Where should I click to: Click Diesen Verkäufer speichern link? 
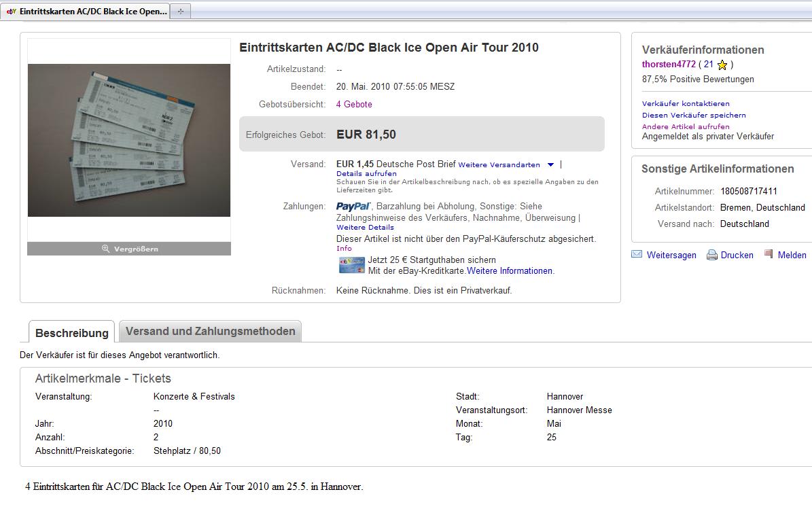click(694, 116)
